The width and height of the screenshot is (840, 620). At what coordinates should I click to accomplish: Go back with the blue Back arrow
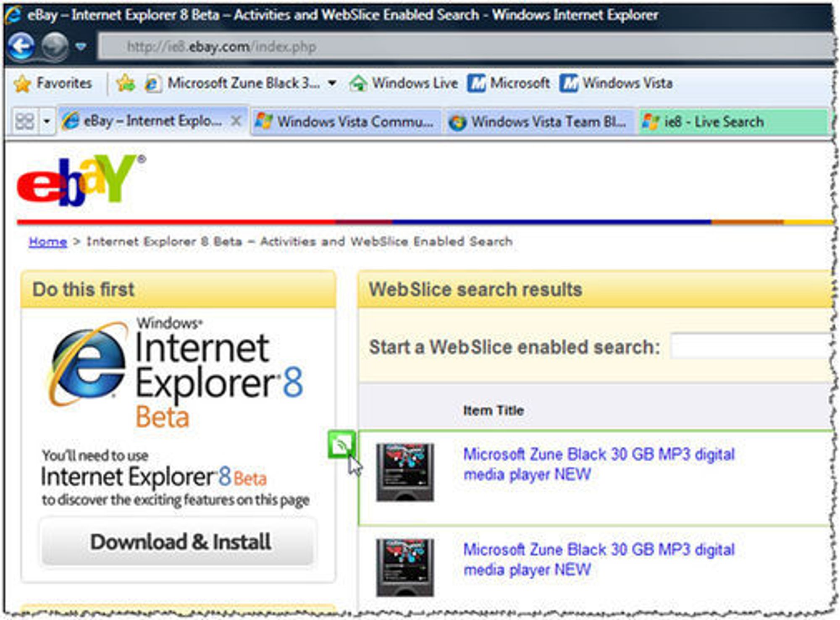coord(21,46)
